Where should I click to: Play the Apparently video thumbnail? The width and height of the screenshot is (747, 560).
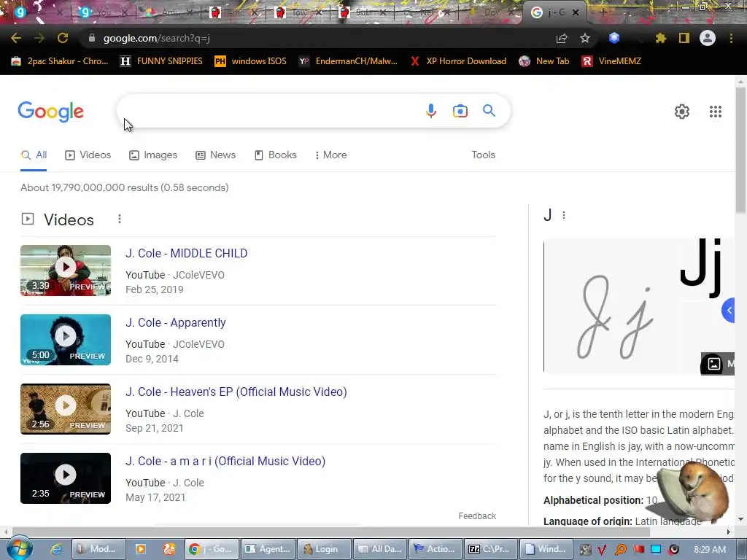pos(66,340)
